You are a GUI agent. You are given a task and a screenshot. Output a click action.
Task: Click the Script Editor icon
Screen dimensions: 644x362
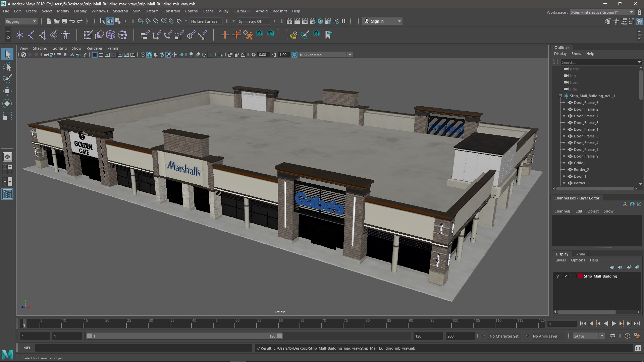click(x=638, y=348)
